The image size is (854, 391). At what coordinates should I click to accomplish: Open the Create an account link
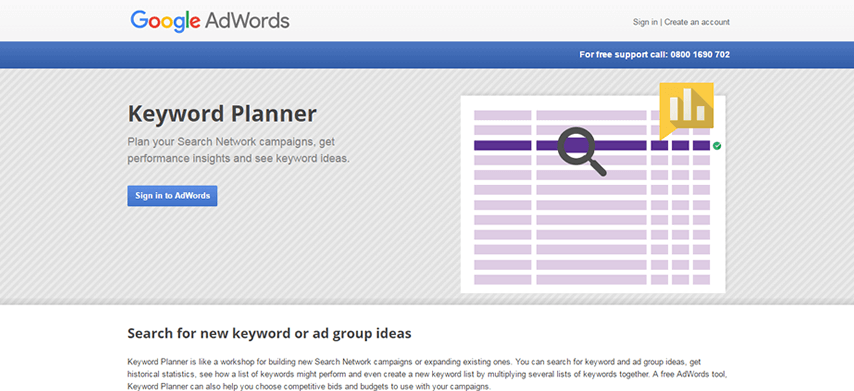697,22
